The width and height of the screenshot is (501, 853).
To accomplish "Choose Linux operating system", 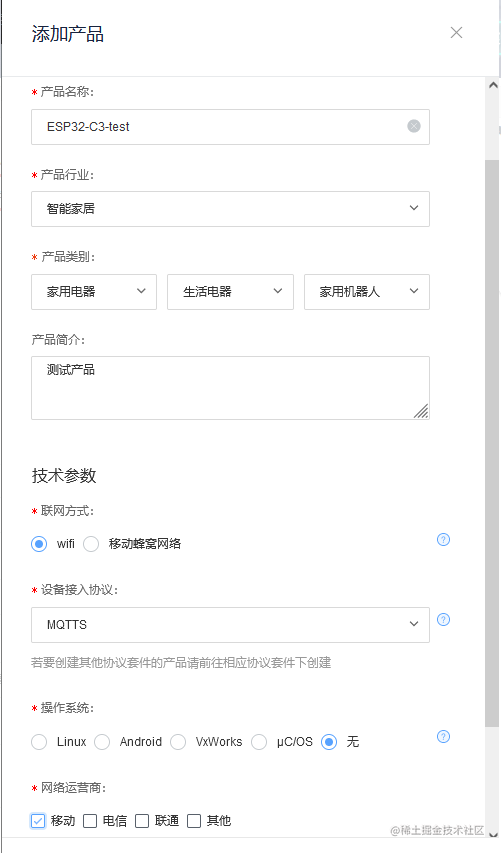I will coord(39,742).
